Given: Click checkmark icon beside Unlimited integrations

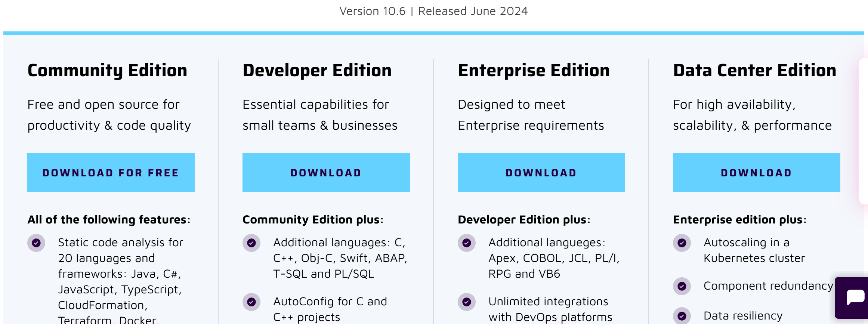Looking at the screenshot, I should point(467,302).
